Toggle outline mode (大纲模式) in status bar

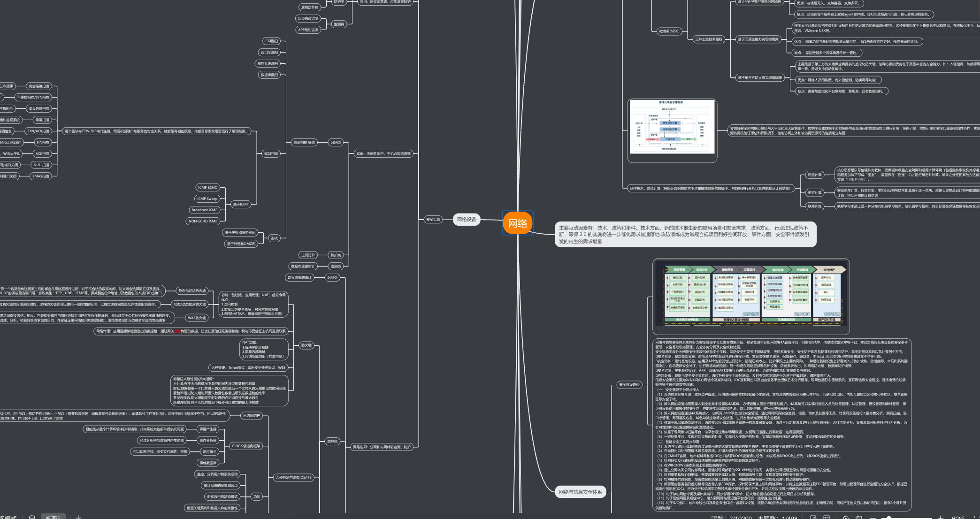tap(7, 518)
